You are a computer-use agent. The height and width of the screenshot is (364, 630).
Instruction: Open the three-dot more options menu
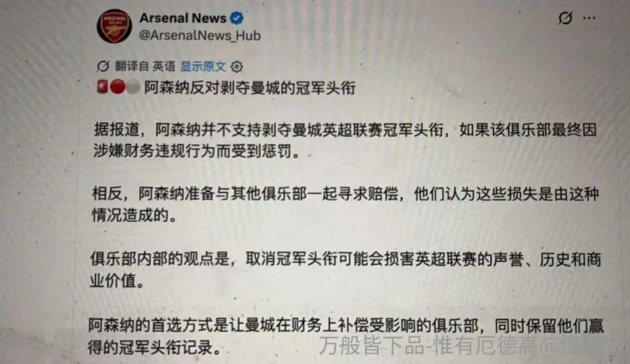coord(589,18)
